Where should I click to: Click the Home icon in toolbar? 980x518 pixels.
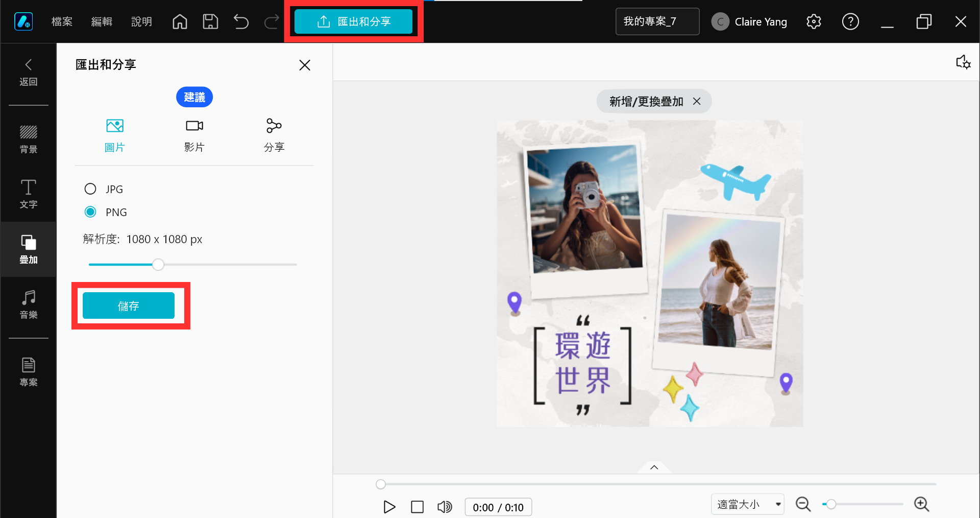click(x=180, y=21)
